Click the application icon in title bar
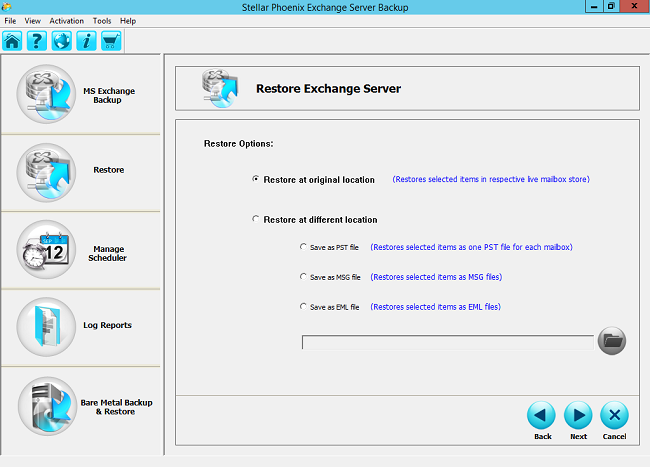This screenshot has width=650, height=467. pos(6,7)
